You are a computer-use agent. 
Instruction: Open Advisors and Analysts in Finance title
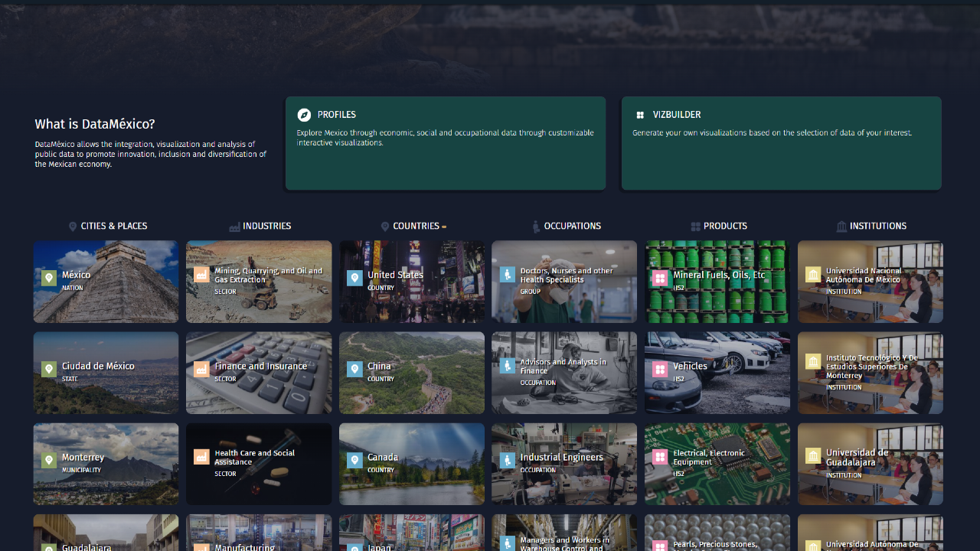pos(563,366)
